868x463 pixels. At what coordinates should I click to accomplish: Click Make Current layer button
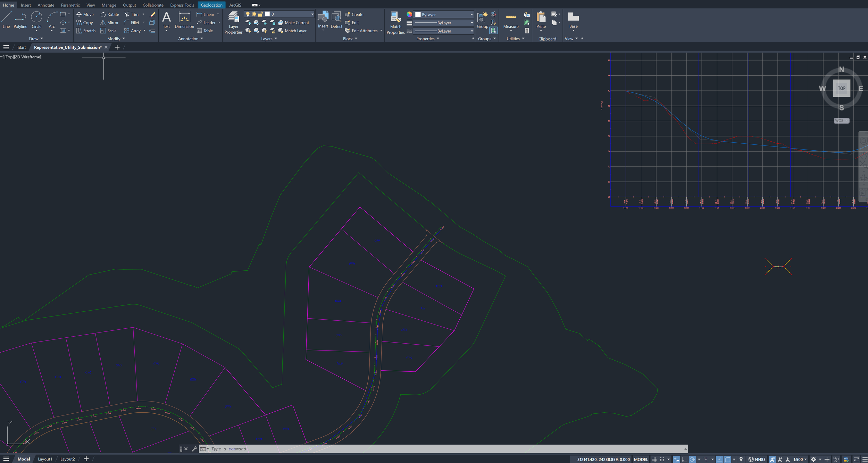[293, 23]
